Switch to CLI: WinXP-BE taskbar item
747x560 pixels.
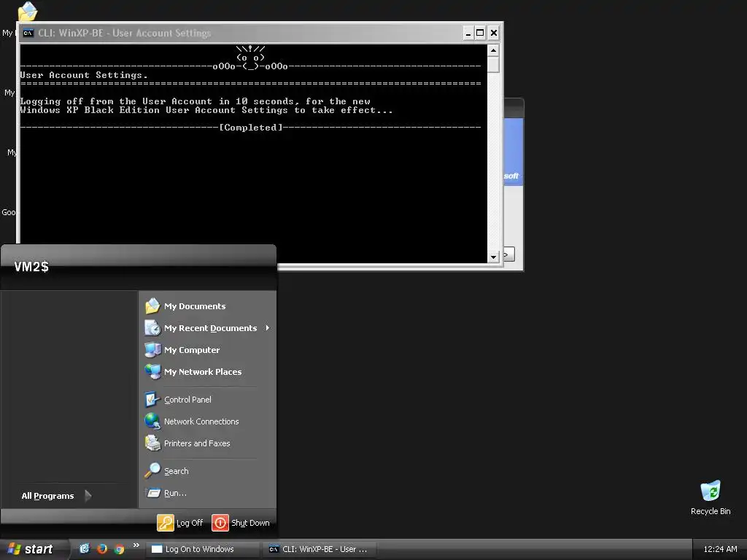320,549
